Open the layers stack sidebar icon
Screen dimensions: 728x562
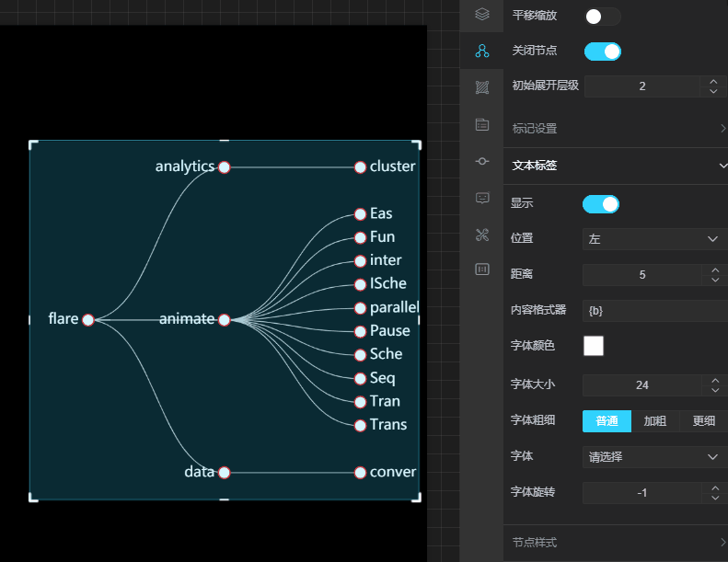pos(482,15)
